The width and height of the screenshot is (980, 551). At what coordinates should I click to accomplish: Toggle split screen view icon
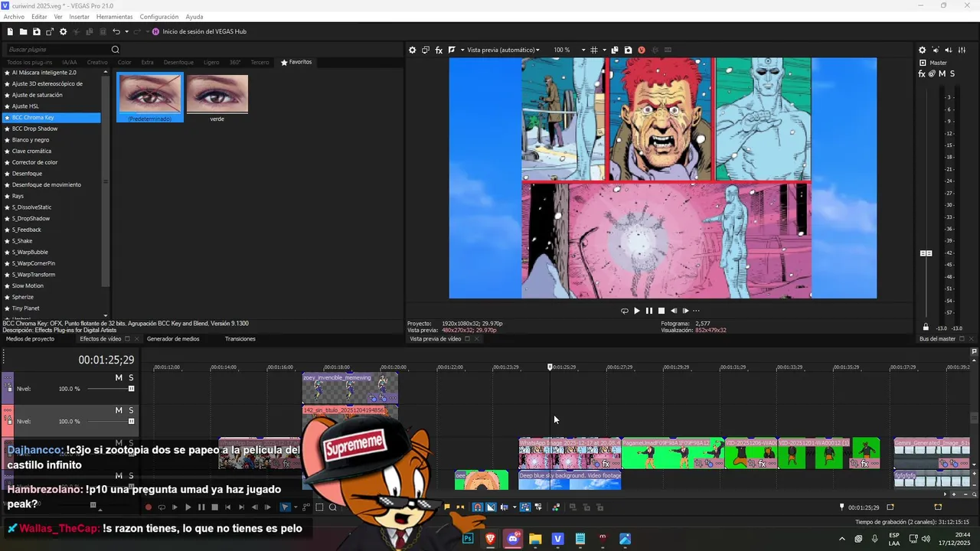click(452, 50)
